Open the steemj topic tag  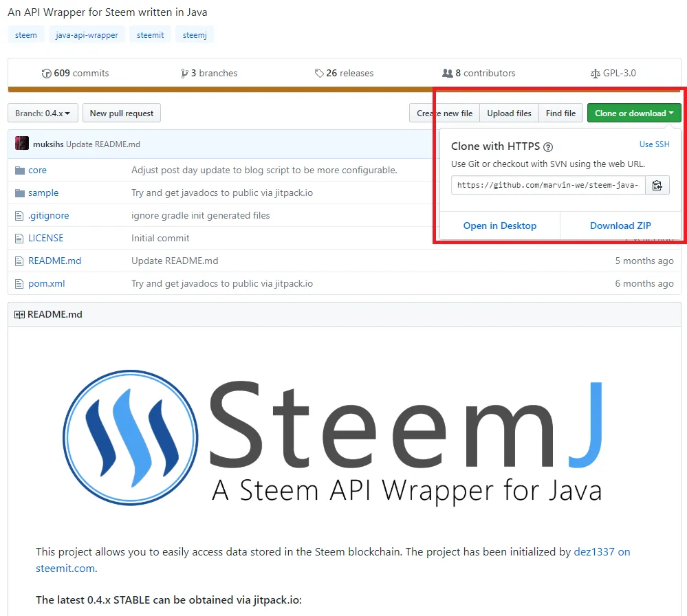[195, 35]
